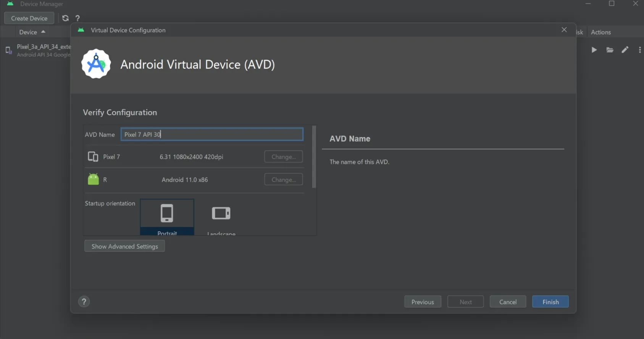Maximize the Device Manager window
The height and width of the screenshot is (339, 644).
612,3
